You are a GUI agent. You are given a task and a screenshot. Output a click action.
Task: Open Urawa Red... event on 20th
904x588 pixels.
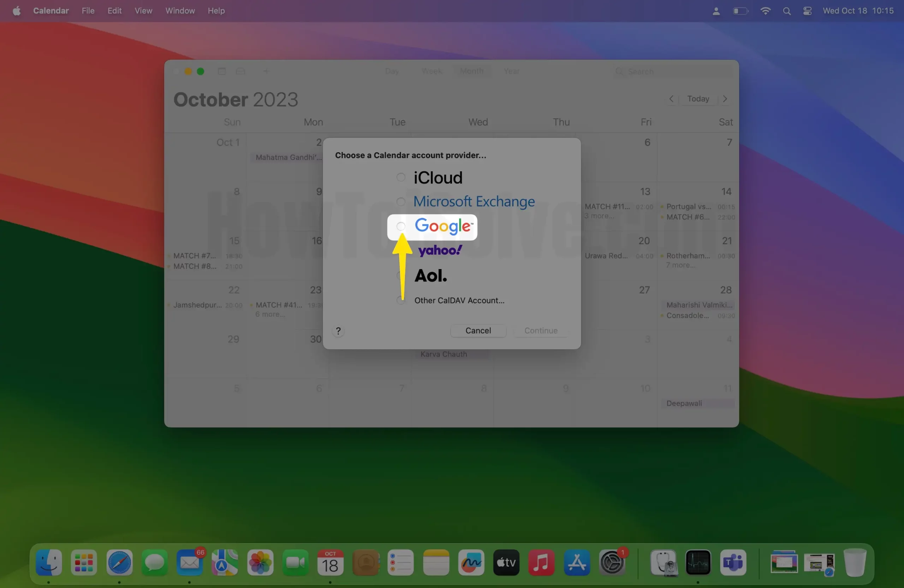pos(619,256)
